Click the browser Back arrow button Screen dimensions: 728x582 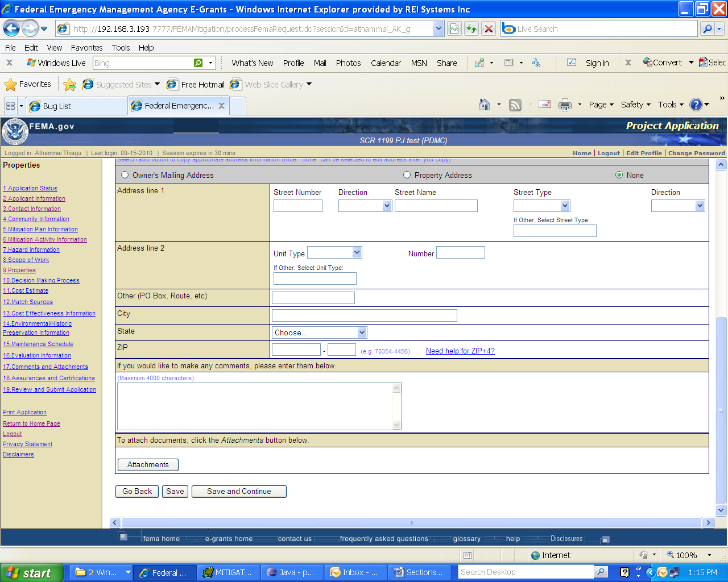tap(12, 28)
